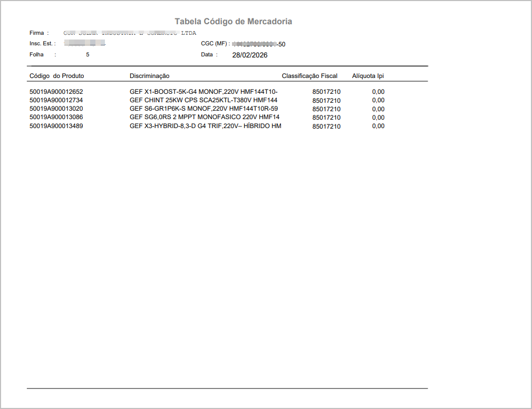Click the 'Classificação Fiscal' column header

309,76
